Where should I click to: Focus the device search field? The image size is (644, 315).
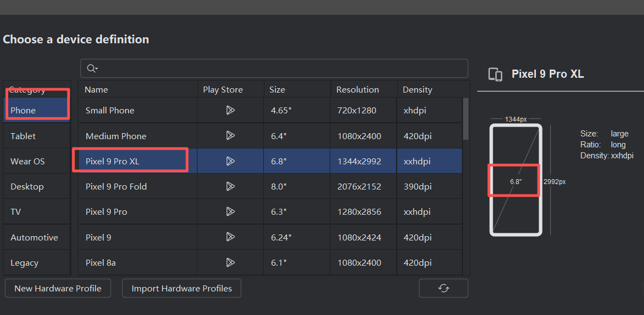pos(274,68)
